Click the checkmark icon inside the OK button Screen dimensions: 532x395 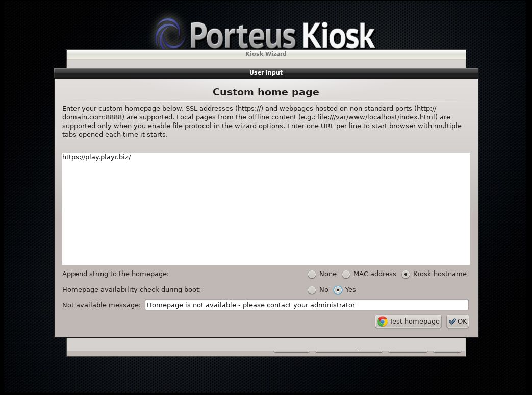(452, 321)
